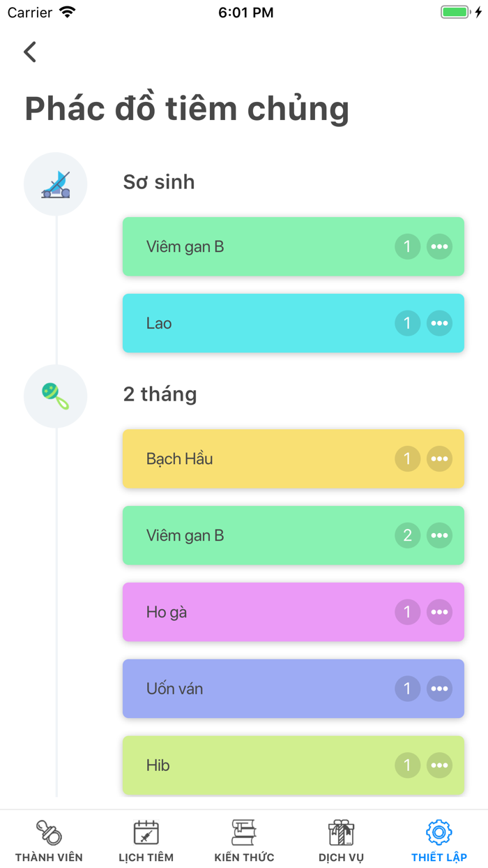488x868 pixels.
Task: Click the stroller icon beside Sơ sinh
Action: (55, 184)
